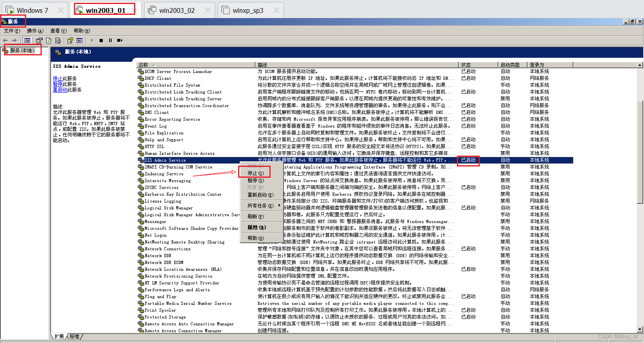The height and width of the screenshot is (343, 644).
Task: Click the gear icon beside DHCP Client
Action: coord(141,78)
